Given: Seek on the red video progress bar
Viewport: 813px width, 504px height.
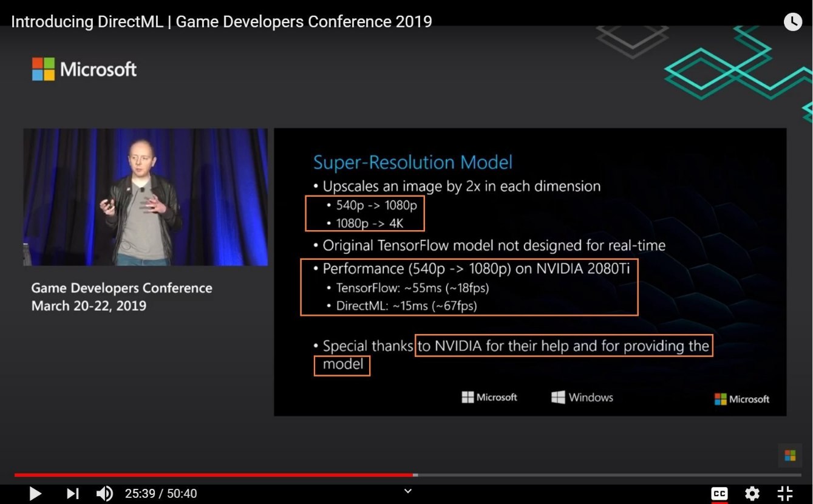Looking at the screenshot, I should (x=407, y=475).
